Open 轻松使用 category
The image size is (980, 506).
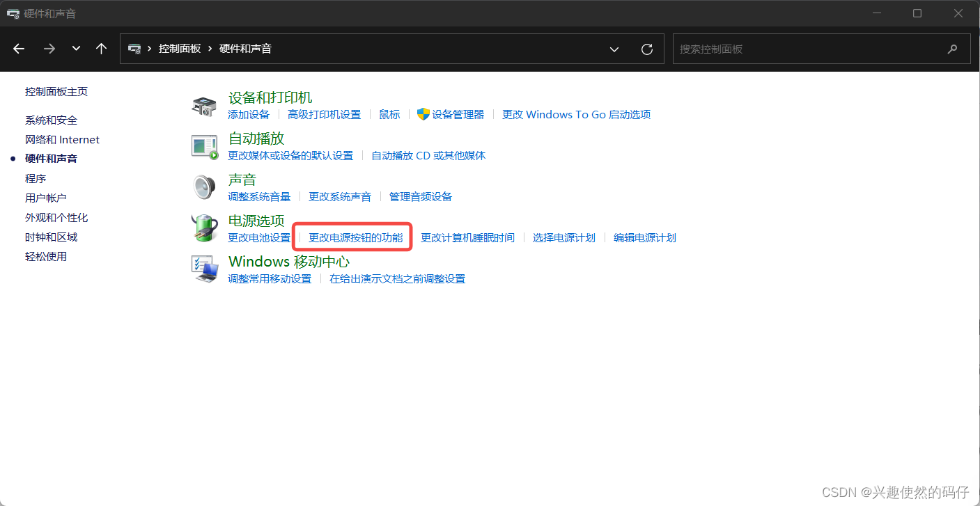46,257
